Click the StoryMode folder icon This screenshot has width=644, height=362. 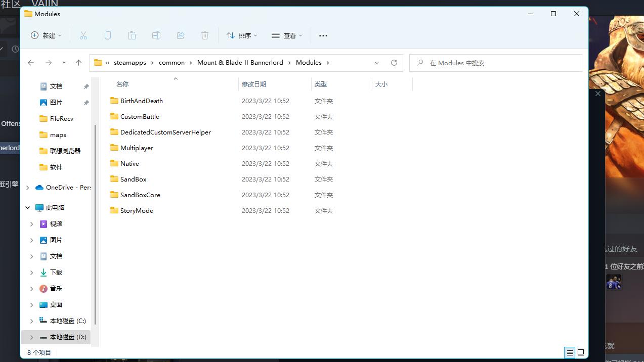pos(114,210)
